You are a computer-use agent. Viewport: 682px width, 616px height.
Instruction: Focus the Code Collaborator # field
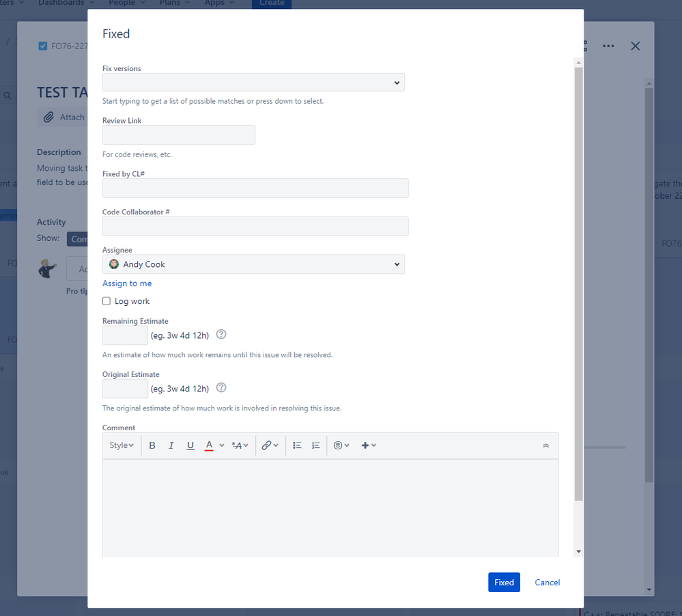click(x=255, y=226)
